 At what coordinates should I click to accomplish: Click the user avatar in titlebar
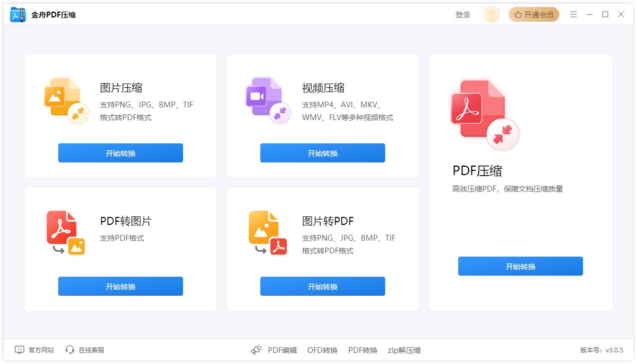point(491,14)
